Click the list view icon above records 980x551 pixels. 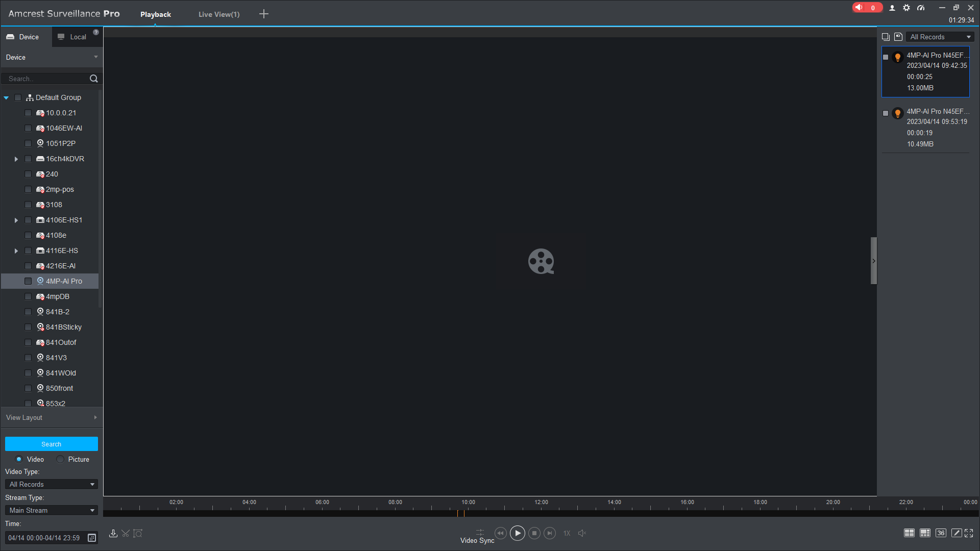pyautogui.click(x=886, y=37)
